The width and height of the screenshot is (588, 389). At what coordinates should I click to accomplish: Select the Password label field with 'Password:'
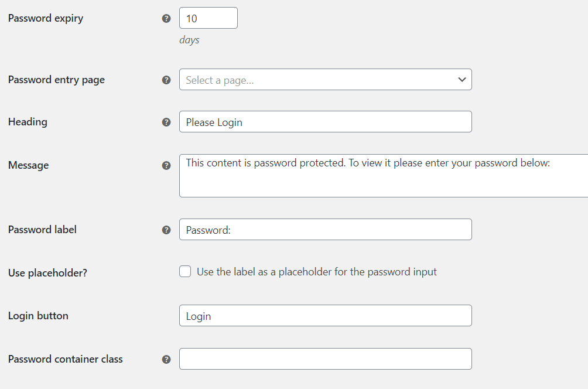(x=326, y=230)
